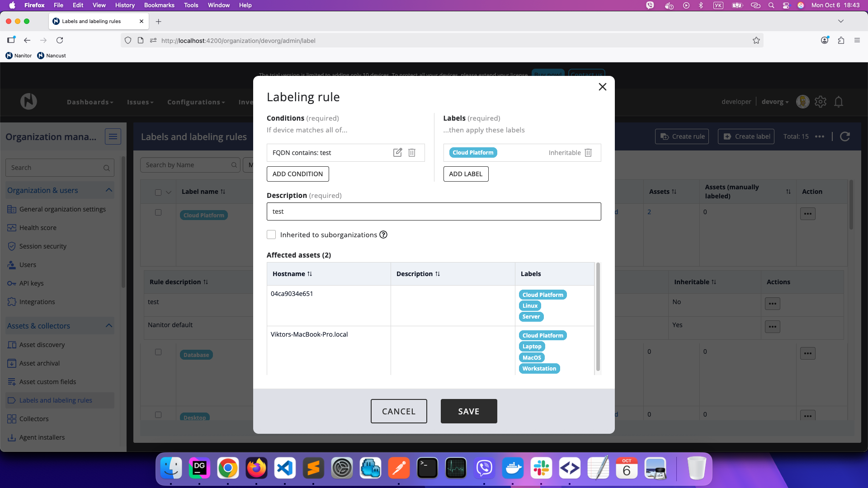Enable Inherited to suborganizations checkbox
The width and height of the screenshot is (868, 488).
271,235
